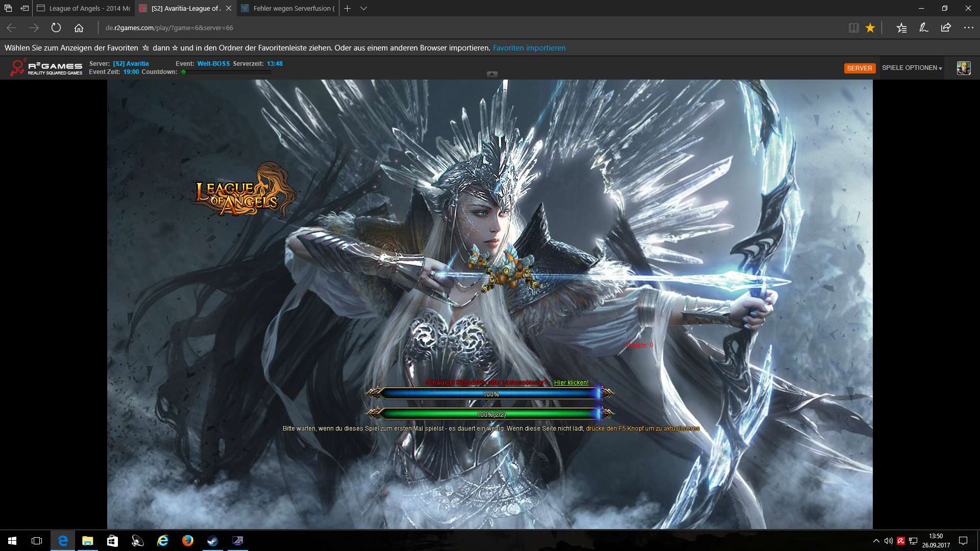
Task: Collapse the R2Games top bar arrow
Action: pos(492,74)
